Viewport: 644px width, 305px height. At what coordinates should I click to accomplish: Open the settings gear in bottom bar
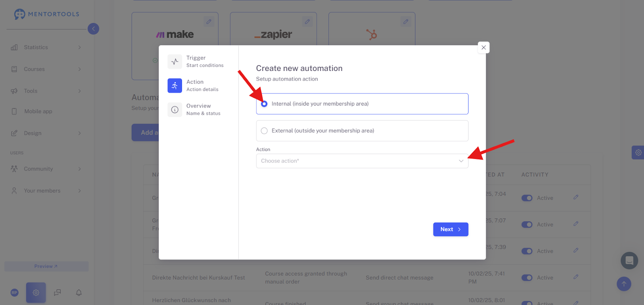pos(36,293)
